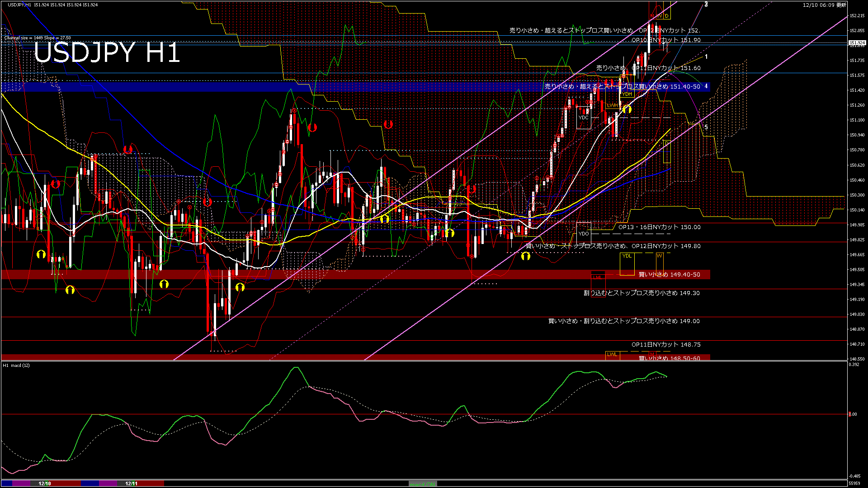The image size is (868, 488).
Task: Select the ストップロス売り小さめ 149.30 label
Action: [642, 293]
